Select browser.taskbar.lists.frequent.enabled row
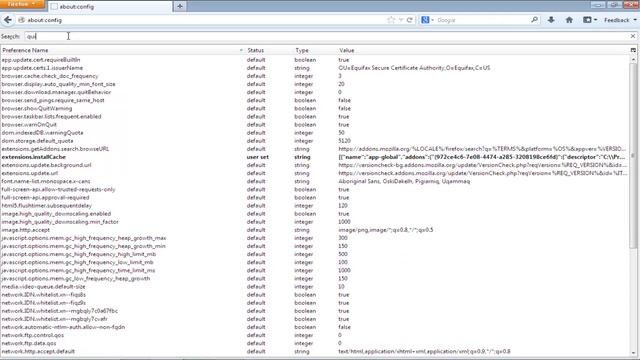Screen dimensions: 640x360 tap(315, 116)
